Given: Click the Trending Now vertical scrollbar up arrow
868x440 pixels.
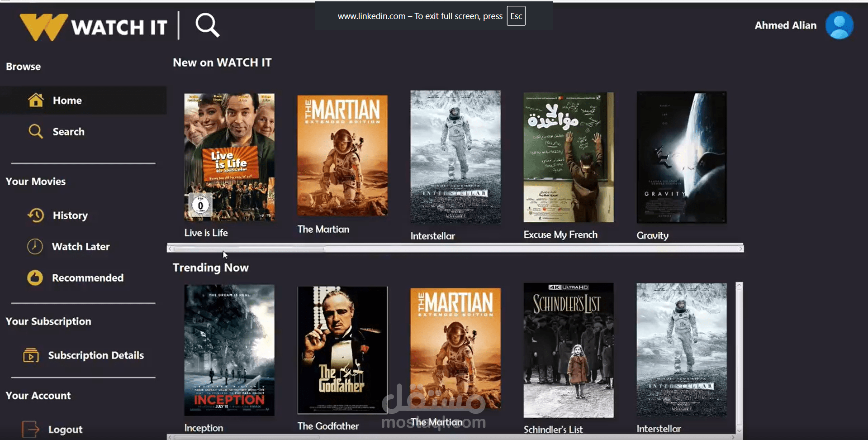Looking at the screenshot, I should click(x=739, y=286).
